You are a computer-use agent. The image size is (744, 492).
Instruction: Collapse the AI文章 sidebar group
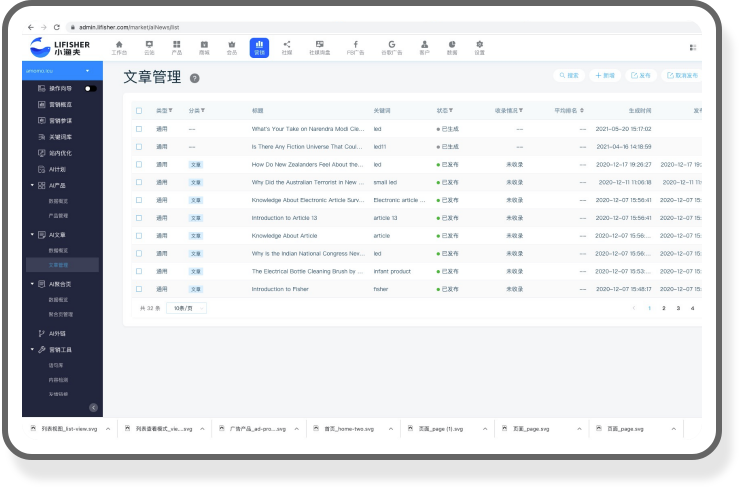pyautogui.click(x=32, y=234)
